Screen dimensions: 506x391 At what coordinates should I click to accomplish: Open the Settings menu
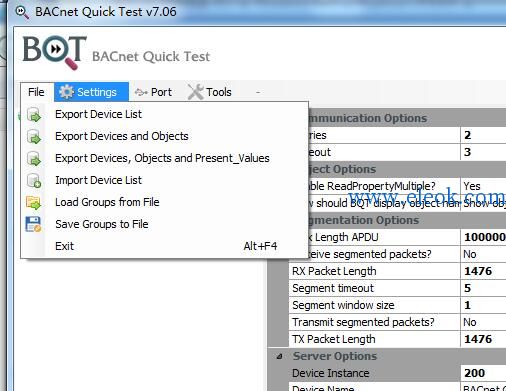(91, 92)
